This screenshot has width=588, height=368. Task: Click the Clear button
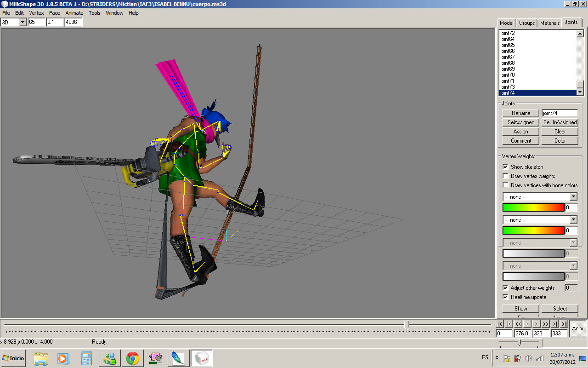560,132
